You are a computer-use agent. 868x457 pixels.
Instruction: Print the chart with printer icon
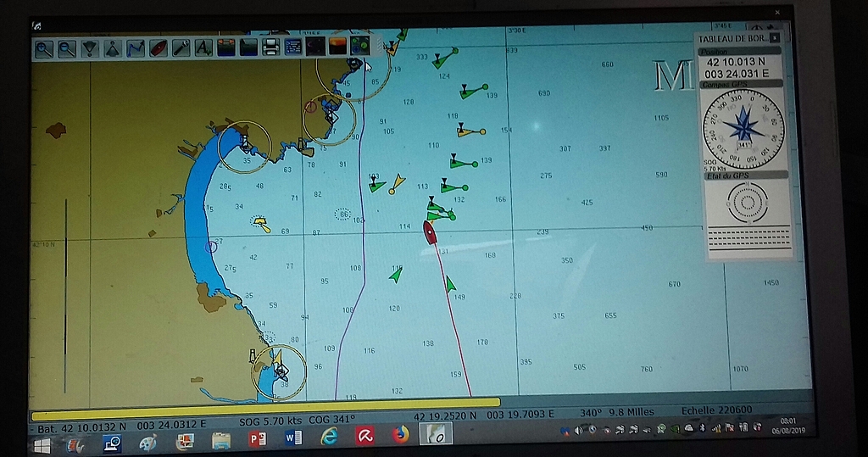click(270, 47)
